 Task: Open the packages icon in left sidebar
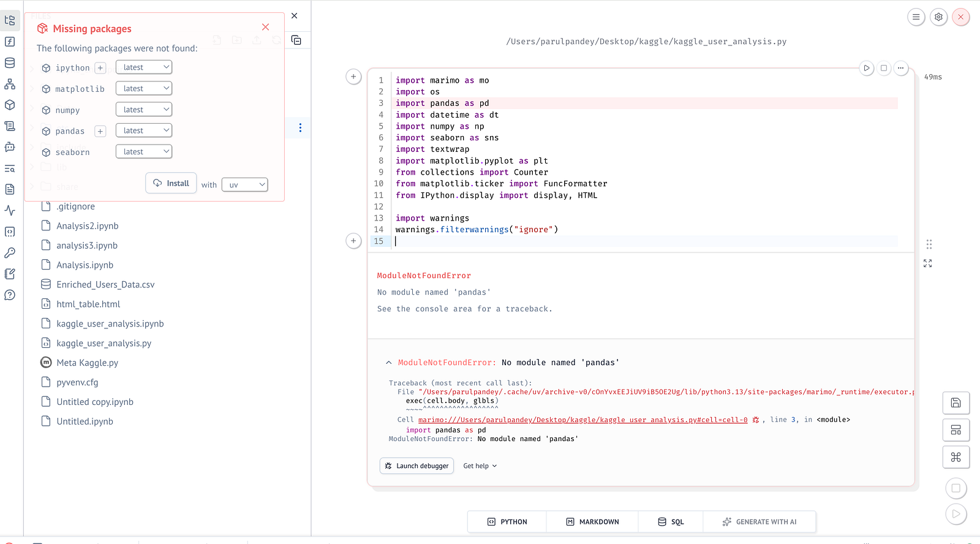coord(10,105)
